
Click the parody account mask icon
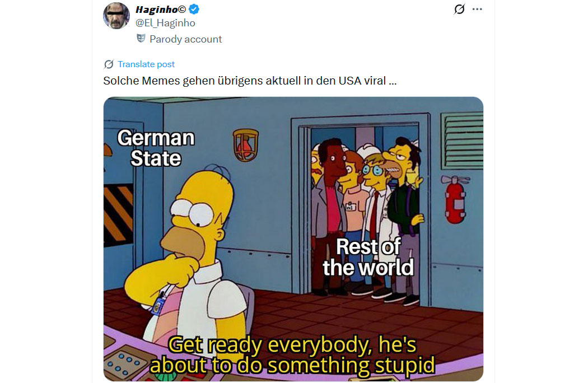[141, 38]
